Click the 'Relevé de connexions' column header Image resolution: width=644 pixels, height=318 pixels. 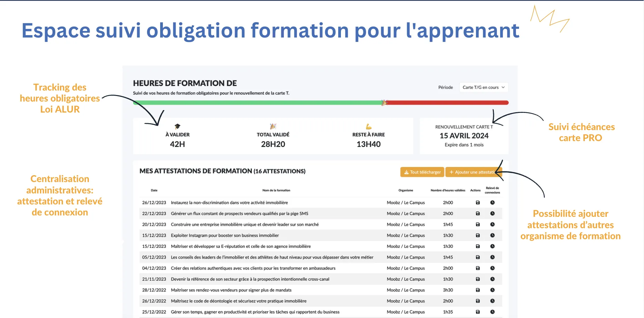pos(492,190)
